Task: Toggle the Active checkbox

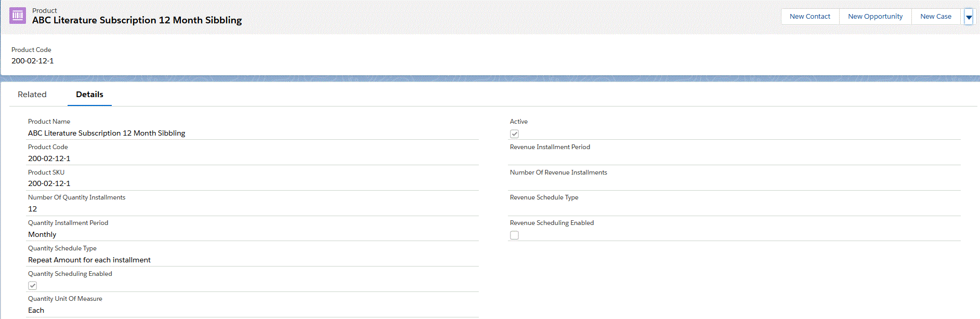Action: 514,134
